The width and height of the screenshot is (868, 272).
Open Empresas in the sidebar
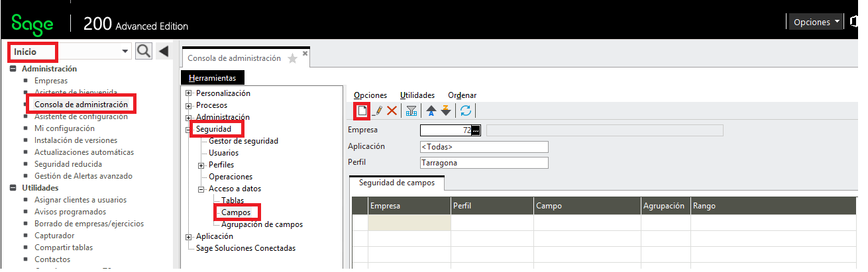pos(51,81)
